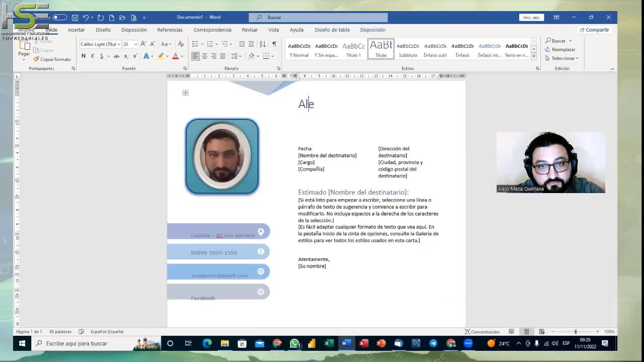Center the text
The width and height of the screenshot is (644, 362).
pos(204,56)
